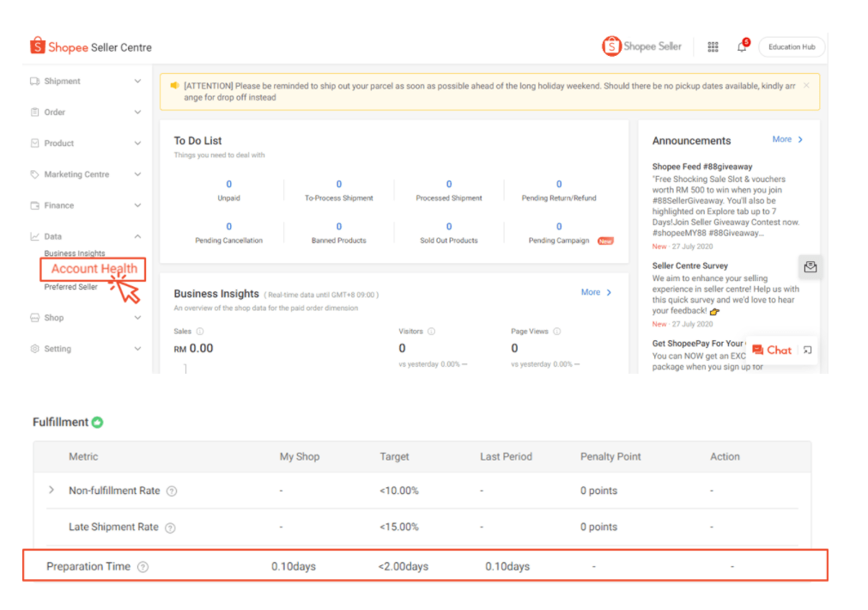
Task: Expand the Shipment menu chevron
Action: [137, 81]
